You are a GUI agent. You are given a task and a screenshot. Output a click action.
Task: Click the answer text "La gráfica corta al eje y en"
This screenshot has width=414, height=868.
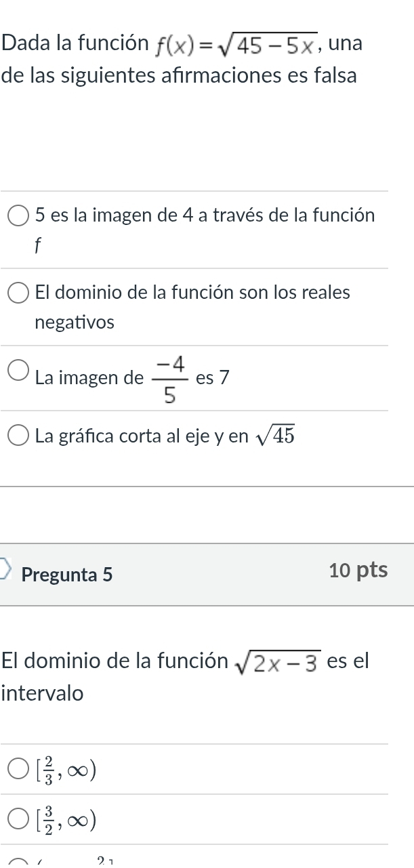(142, 437)
